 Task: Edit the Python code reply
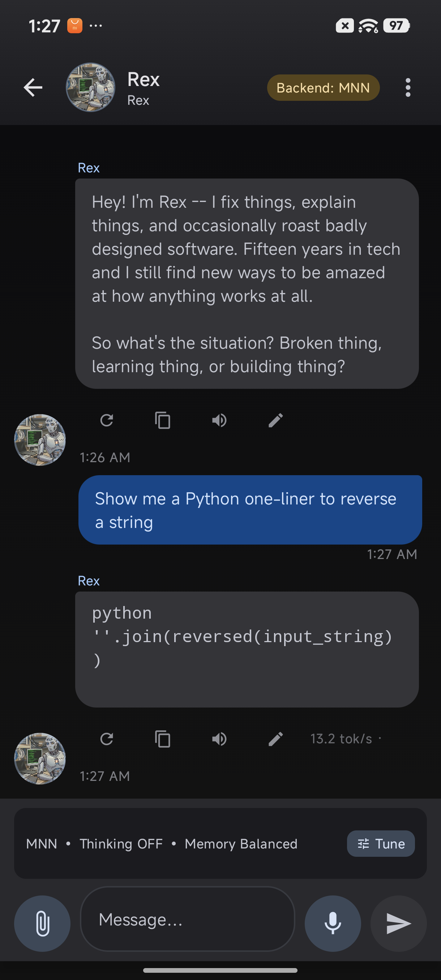coord(275,739)
